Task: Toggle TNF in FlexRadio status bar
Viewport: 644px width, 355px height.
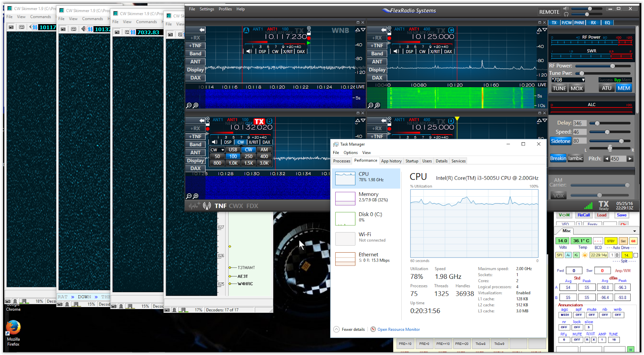Action: 221,206
